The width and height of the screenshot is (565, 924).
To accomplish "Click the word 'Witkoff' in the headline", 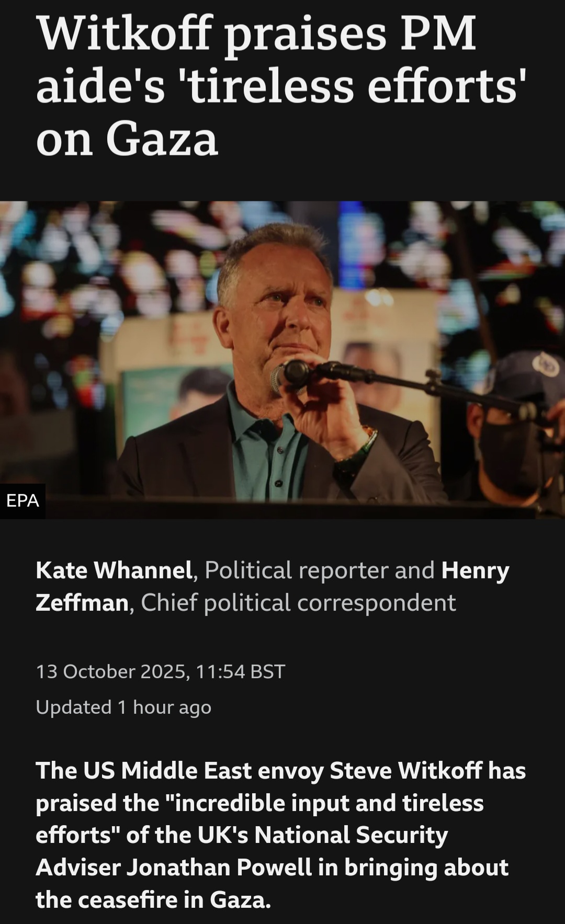I will click(x=125, y=33).
